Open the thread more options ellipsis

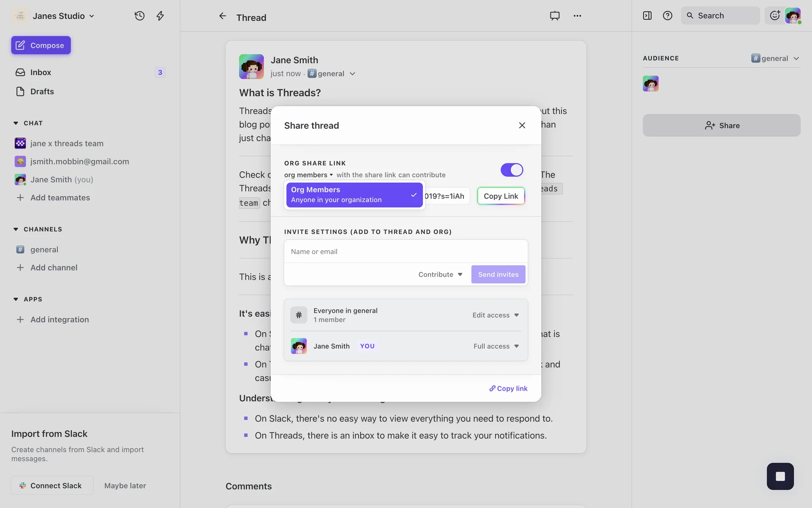[x=577, y=16]
